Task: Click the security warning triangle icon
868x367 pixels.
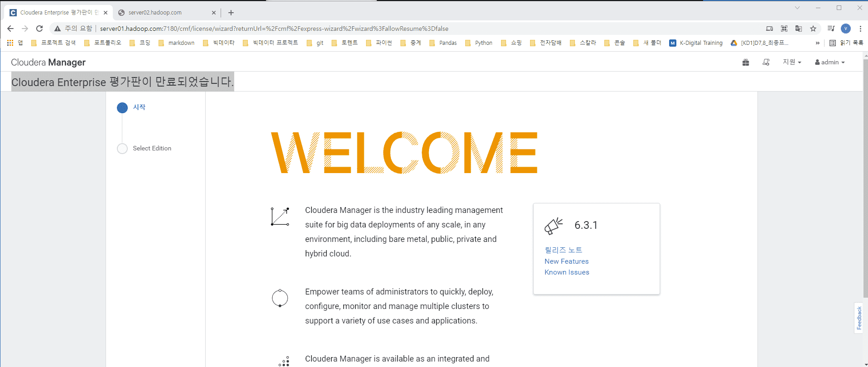Action: pos(58,29)
